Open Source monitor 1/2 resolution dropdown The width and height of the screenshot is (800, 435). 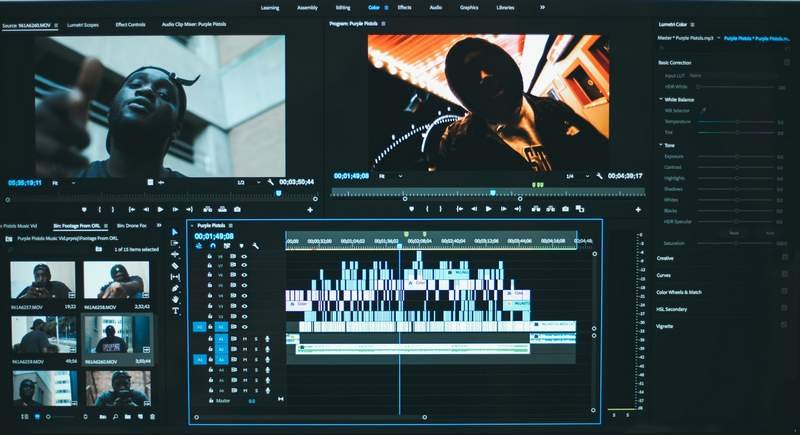[248, 182]
